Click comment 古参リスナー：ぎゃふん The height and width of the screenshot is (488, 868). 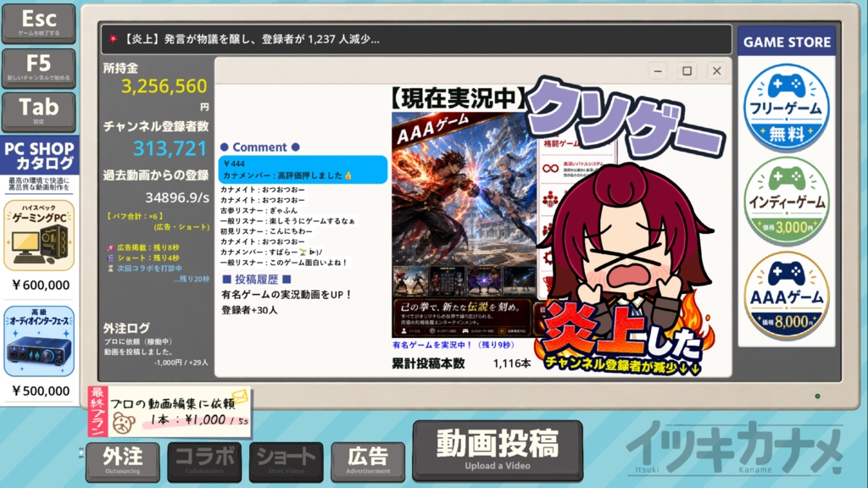point(259,210)
